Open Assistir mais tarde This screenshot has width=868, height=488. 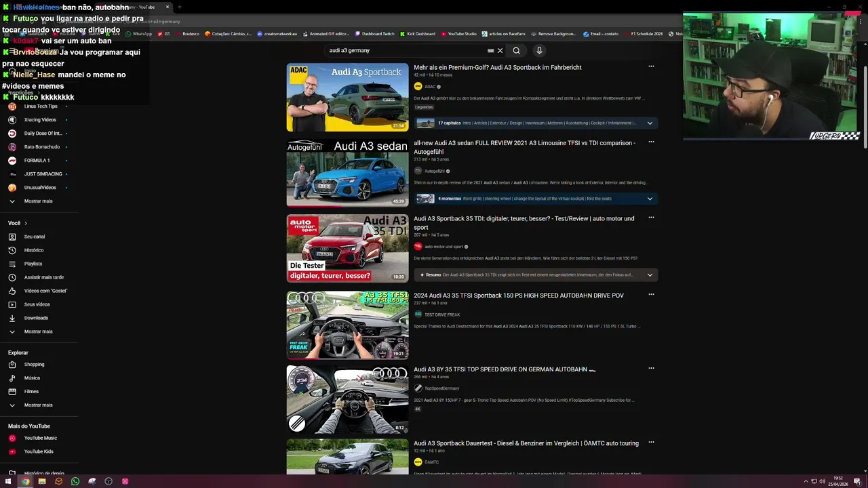point(44,277)
